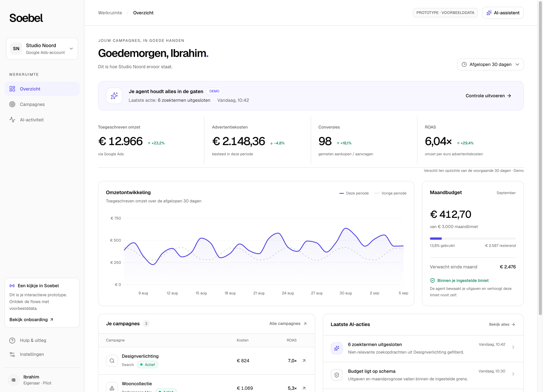Expand the Studio Noord account switcher
Viewport: 543px width, 392px height.
click(x=42, y=49)
